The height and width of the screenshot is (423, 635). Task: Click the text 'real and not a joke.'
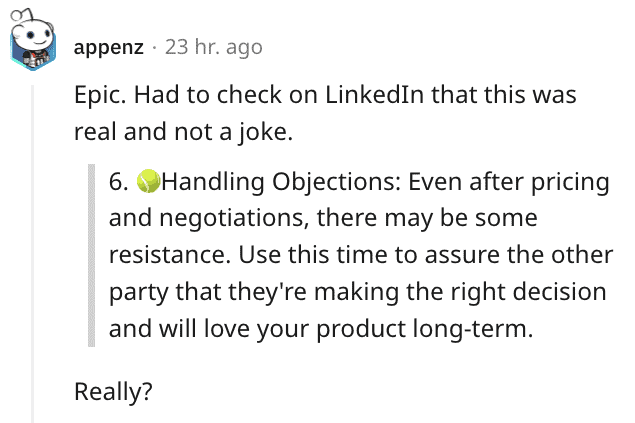pyautogui.click(x=183, y=132)
